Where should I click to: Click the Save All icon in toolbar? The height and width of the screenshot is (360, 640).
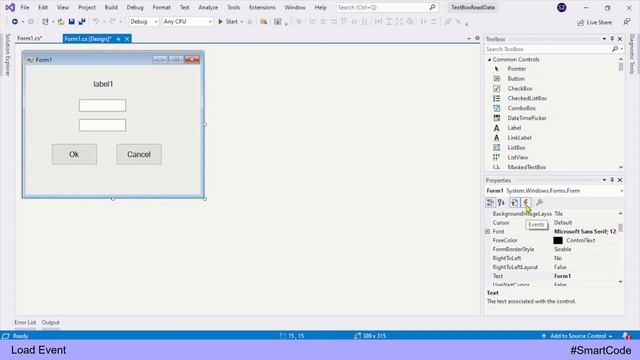coord(82,22)
